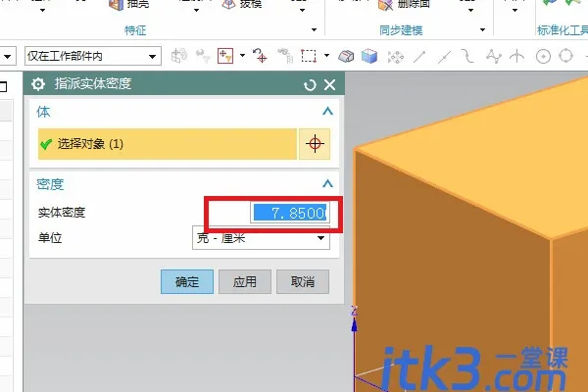
Task: Click the grayed funnel icon in the selection bar
Action: (x=203, y=56)
